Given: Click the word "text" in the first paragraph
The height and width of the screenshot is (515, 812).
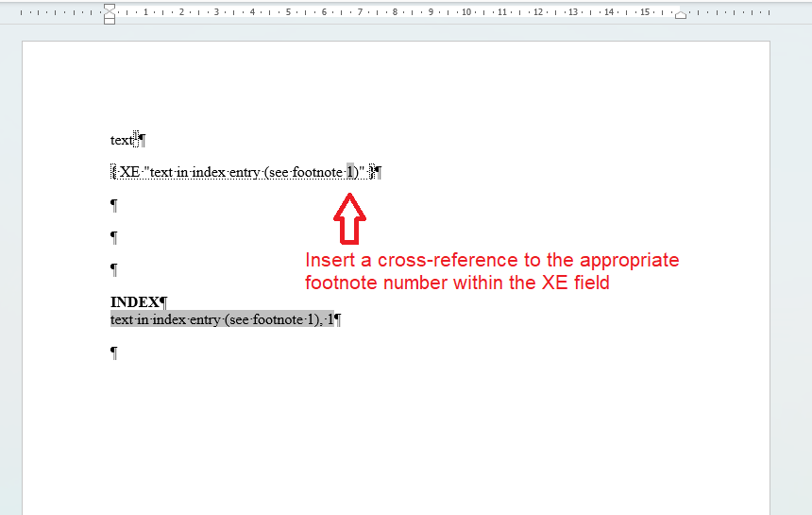Looking at the screenshot, I should tap(121, 140).
